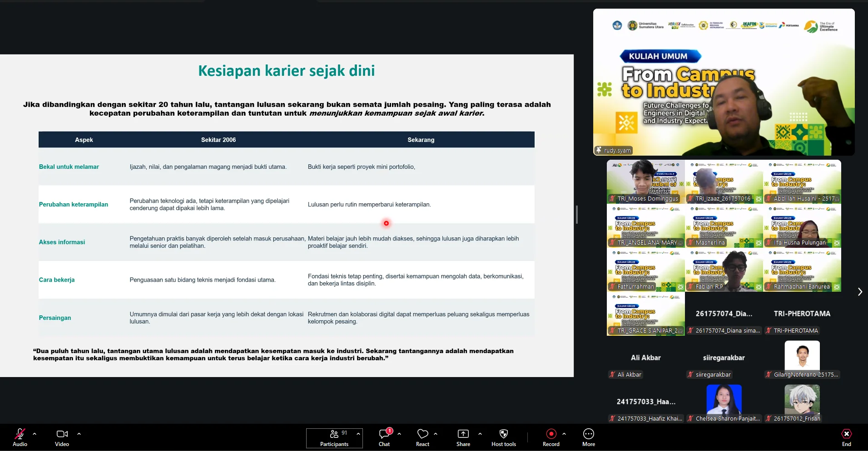
Task: Click the End meeting button
Action: [847, 437]
